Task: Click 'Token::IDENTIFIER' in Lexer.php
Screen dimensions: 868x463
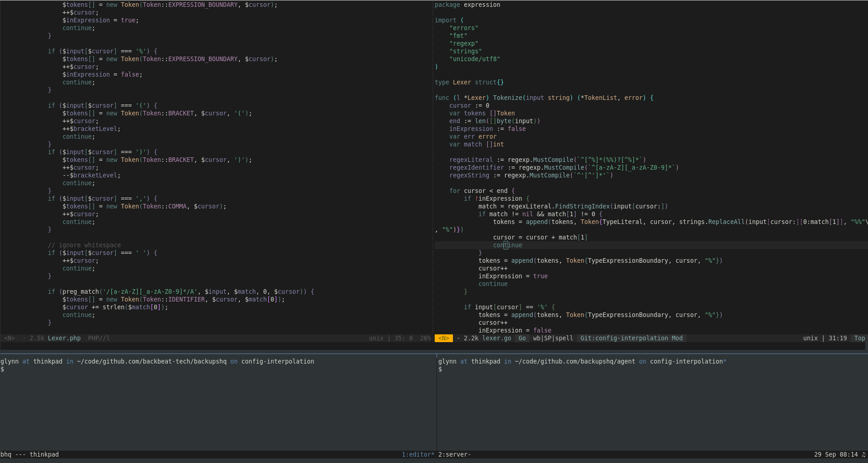Action: pyautogui.click(x=174, y=299)
